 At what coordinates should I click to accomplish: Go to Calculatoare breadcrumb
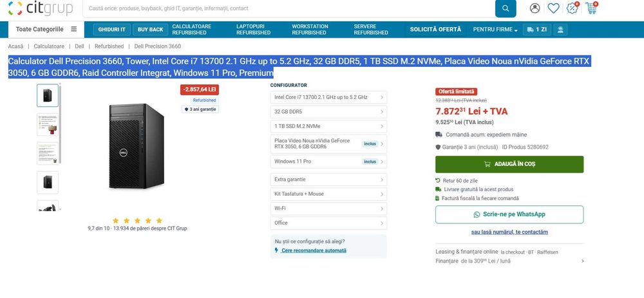[49, 46]
